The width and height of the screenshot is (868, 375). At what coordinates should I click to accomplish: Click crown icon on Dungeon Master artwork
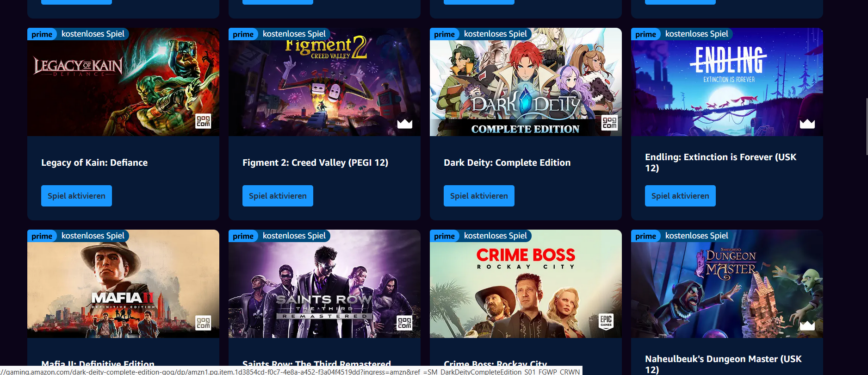pos(807,325)
